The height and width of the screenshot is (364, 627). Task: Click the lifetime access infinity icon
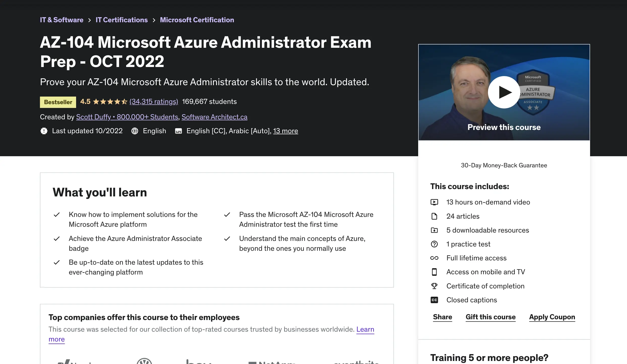pyautogui.click(x=434, y=258)
